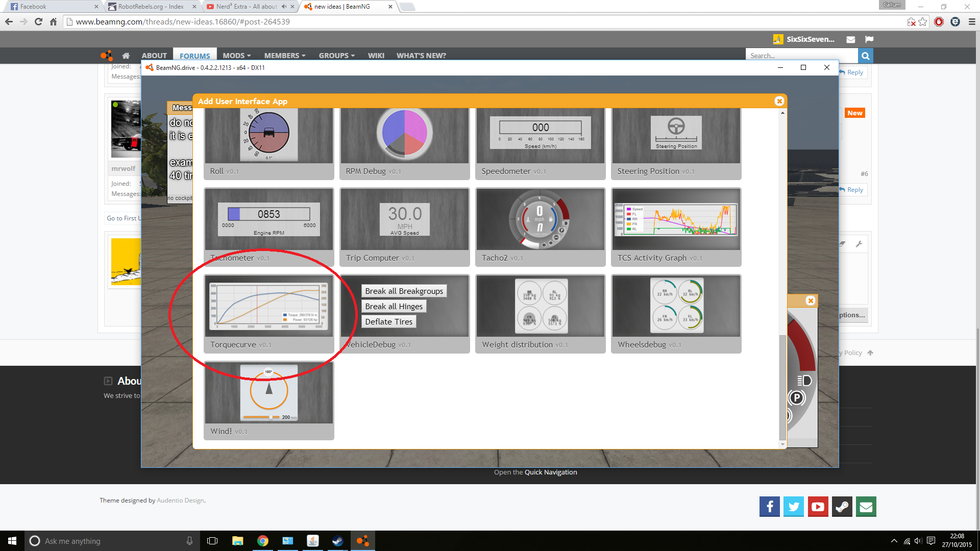Screen dimensions: 980x551
Task: Open the Steam footer icon
Action: [x=842, y=507]
